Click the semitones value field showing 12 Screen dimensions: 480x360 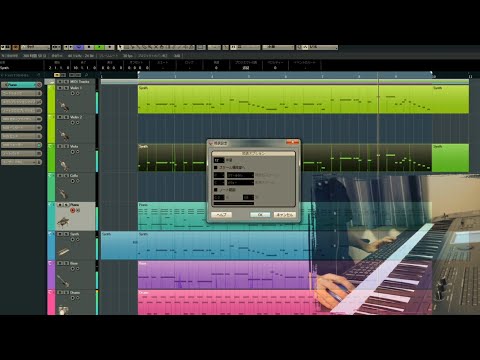[219, 160]
